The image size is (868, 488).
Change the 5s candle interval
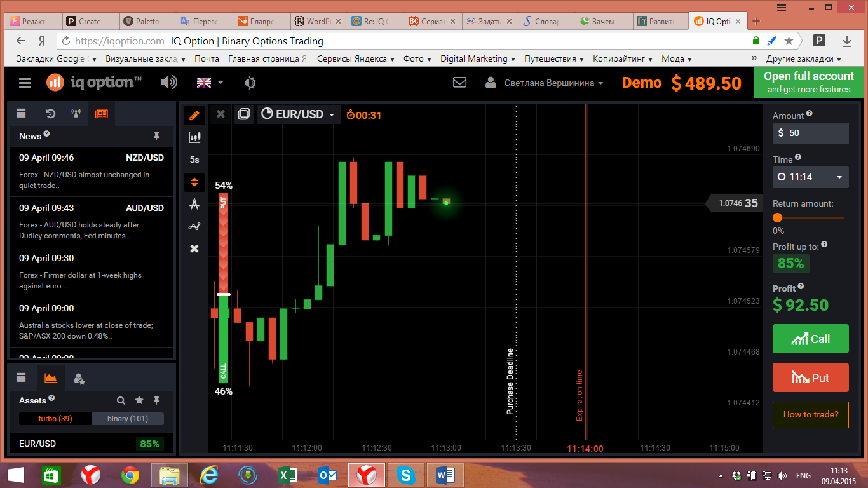click(x=194, y=159)
